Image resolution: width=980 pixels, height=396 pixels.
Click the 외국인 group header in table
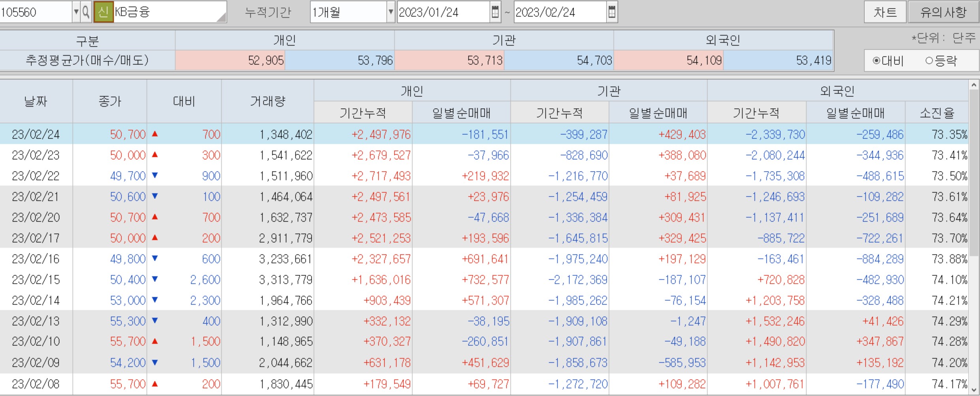coord(837,91)
